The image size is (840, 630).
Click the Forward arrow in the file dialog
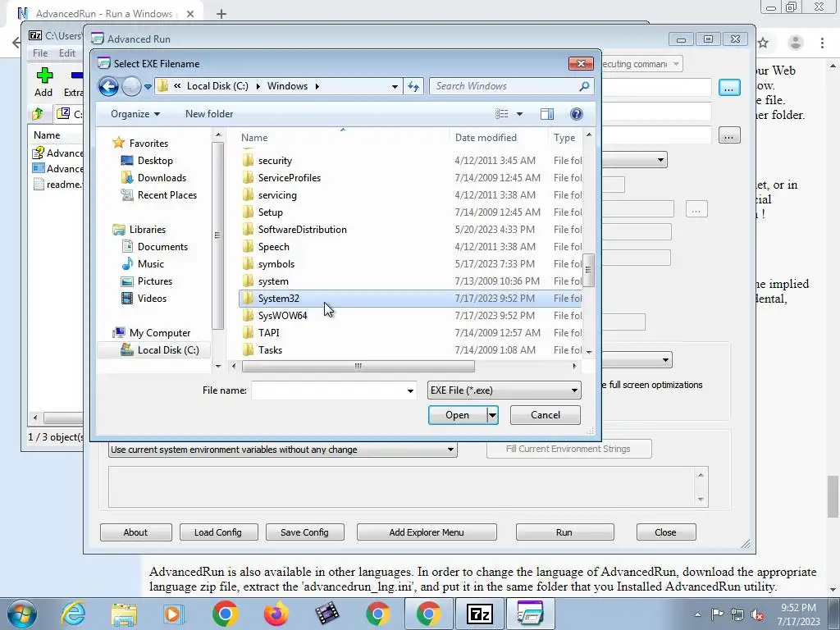[131, 85]
